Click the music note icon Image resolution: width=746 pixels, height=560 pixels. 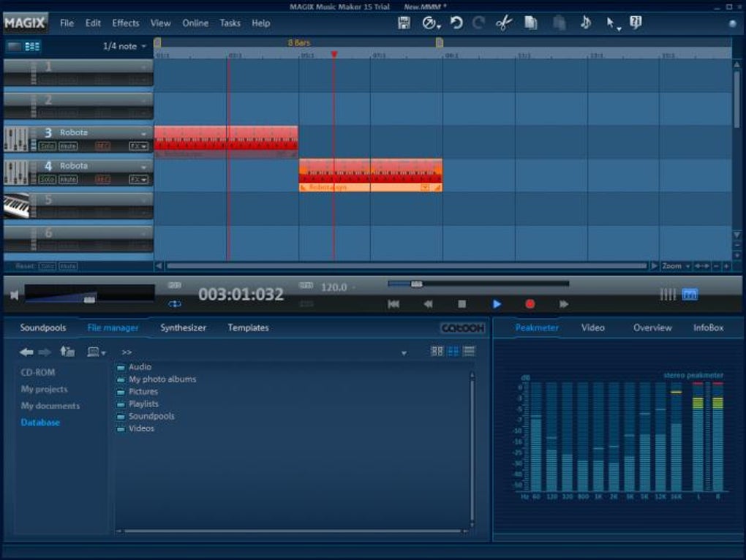[x=585, y=23]
